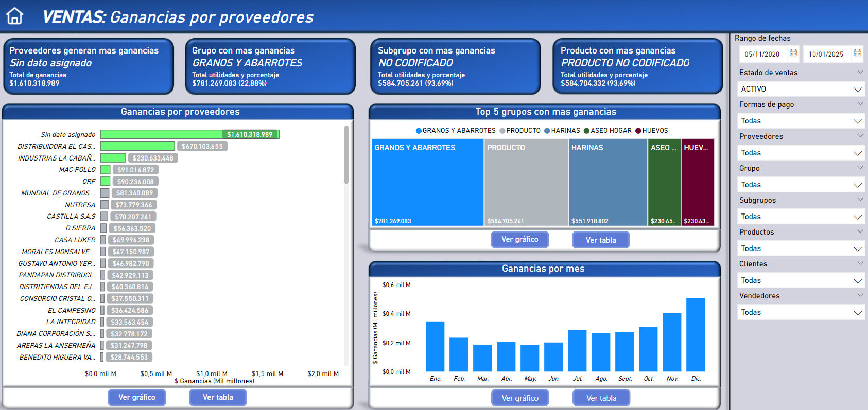The image size is (868, 410).
Task: Open the ACTIVO sales status dropdown
Action: point(857,90)
